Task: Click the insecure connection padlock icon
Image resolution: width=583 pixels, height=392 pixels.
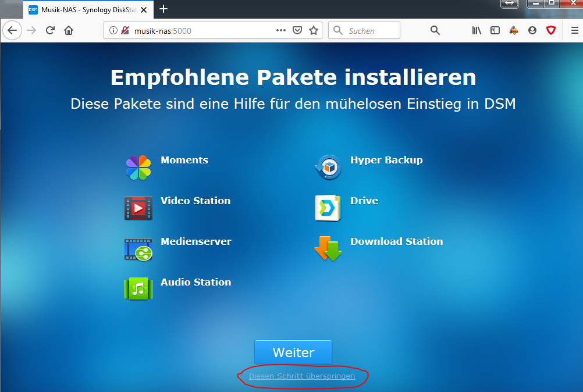Action: pos(125,30)
